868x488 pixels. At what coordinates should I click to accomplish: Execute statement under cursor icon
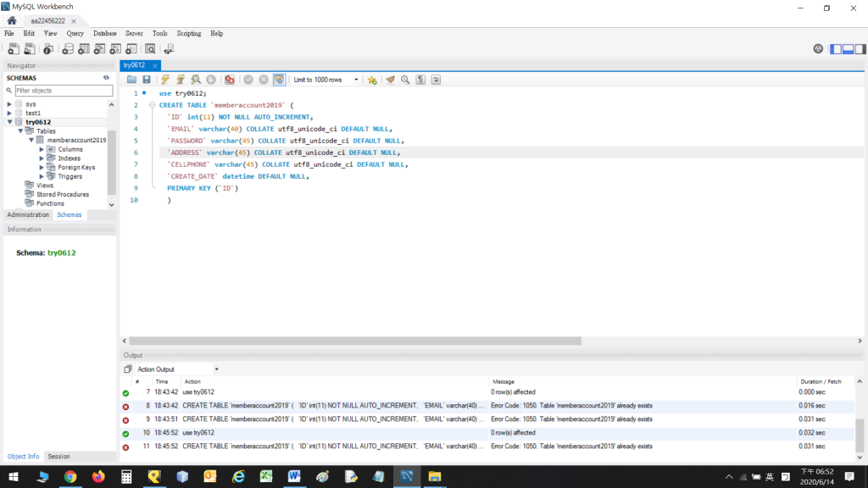pyautogui.click(x=181, y=80)
